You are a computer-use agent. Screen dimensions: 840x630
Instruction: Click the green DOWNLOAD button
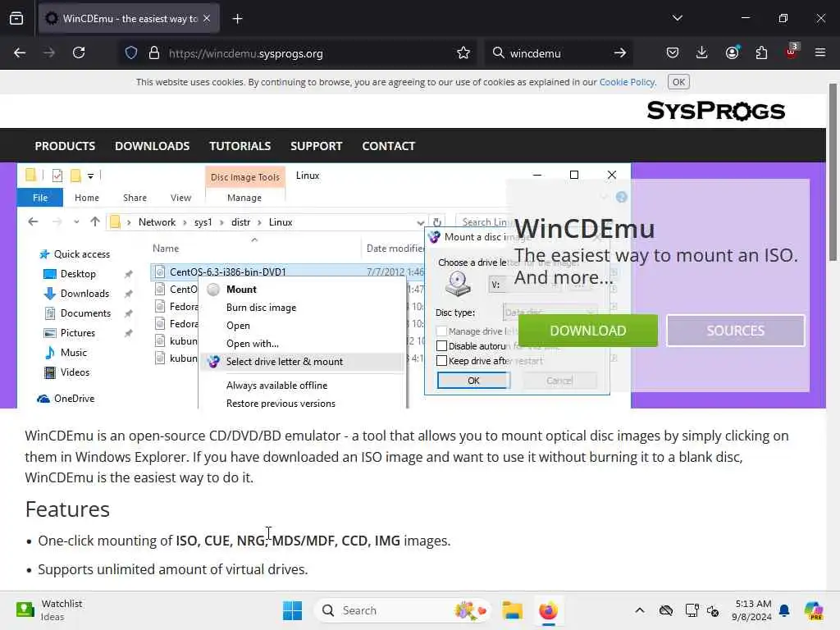587,331
